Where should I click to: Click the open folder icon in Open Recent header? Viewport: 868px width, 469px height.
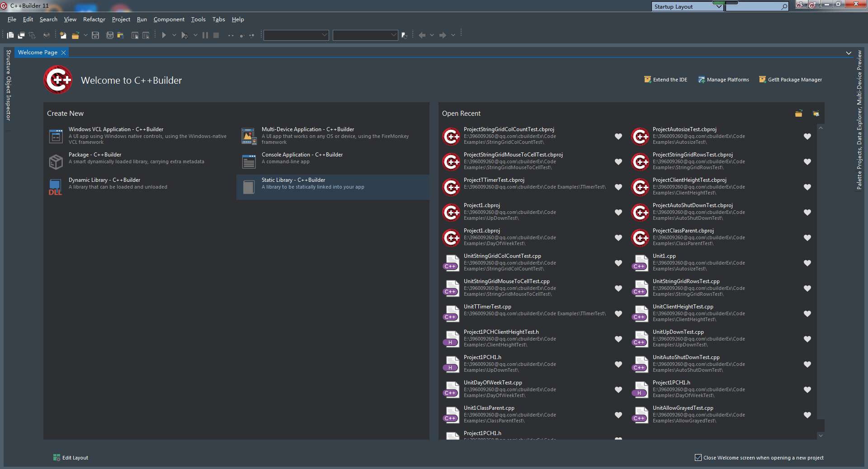799,114
